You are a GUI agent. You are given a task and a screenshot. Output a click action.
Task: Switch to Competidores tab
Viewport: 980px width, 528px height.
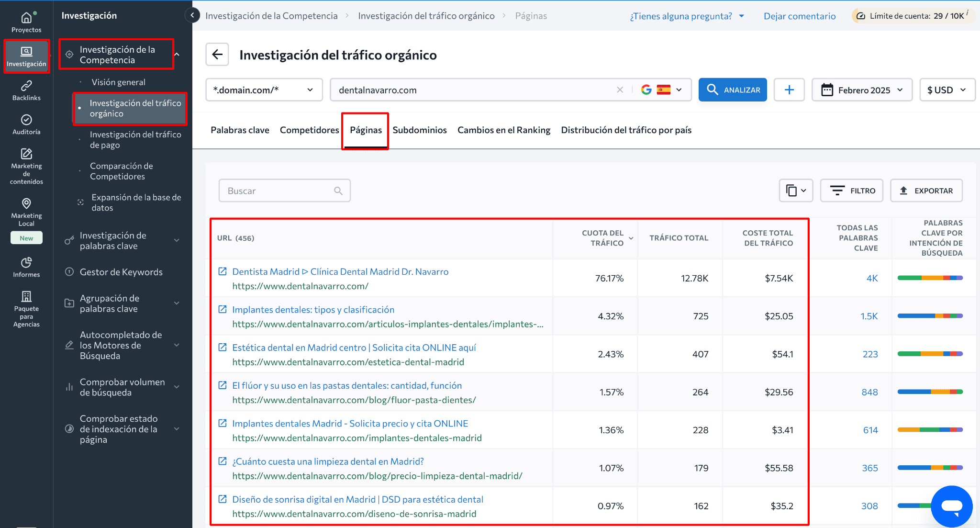[309, 130]
